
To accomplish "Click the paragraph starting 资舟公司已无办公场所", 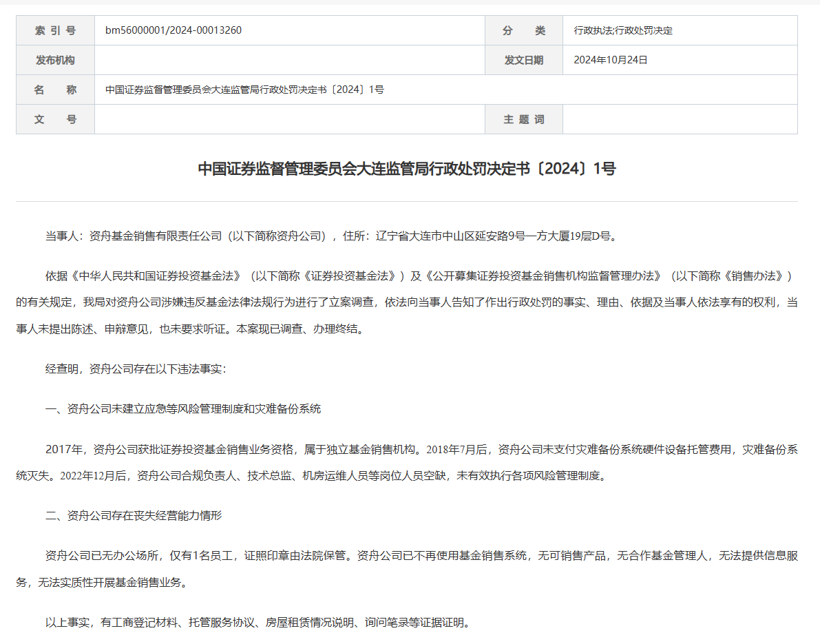I will (x=406, y=568).
